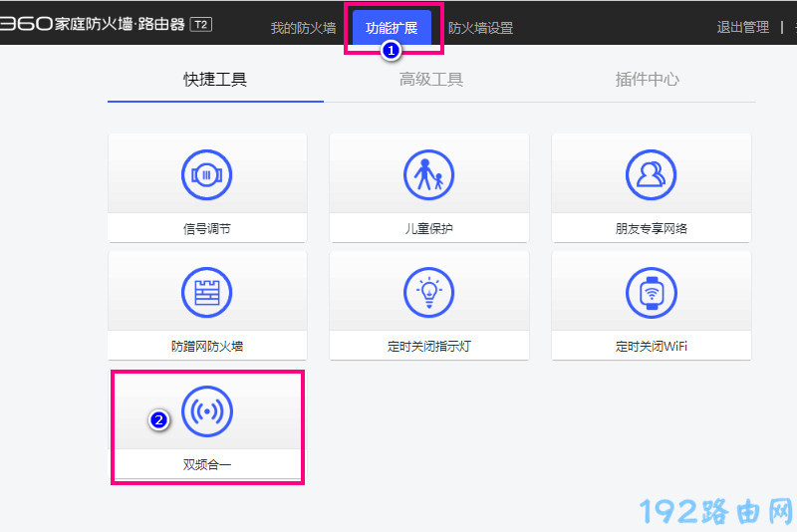Open the 防蹭网防火墙 firewall icon

pyautogui.click(x=206, y=293)
